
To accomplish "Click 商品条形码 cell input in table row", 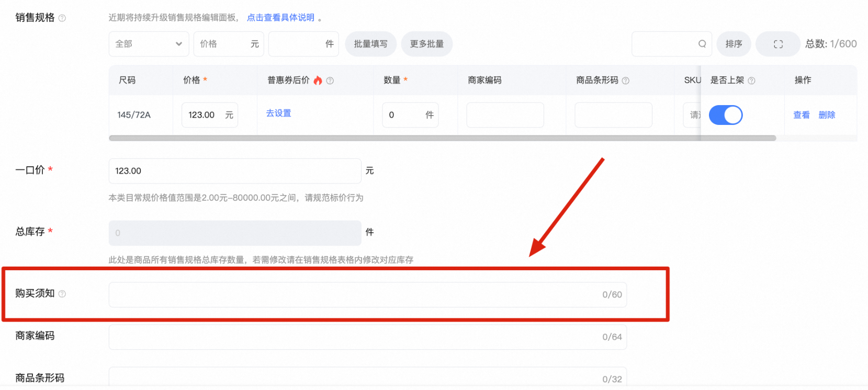I will click(x=613, y=115).
